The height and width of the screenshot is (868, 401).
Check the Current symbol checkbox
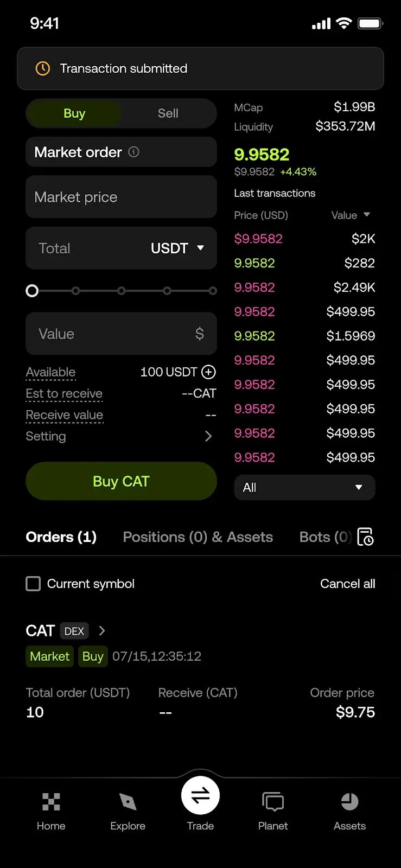[33, 584]
